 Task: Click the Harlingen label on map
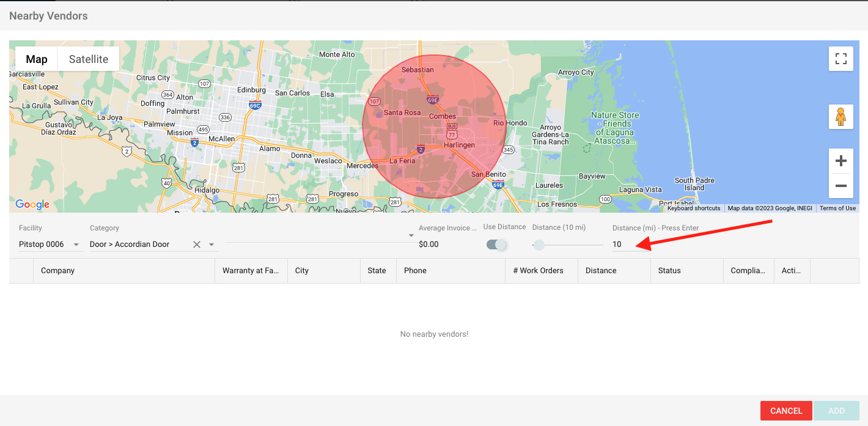click(x=459, y=145)
